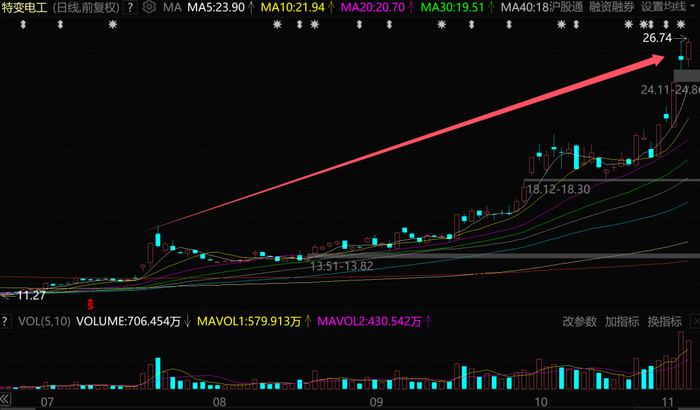
Task: Click the question mark help beside 日线,前复权
Action: pyautogui.click(x=130, y=7)
